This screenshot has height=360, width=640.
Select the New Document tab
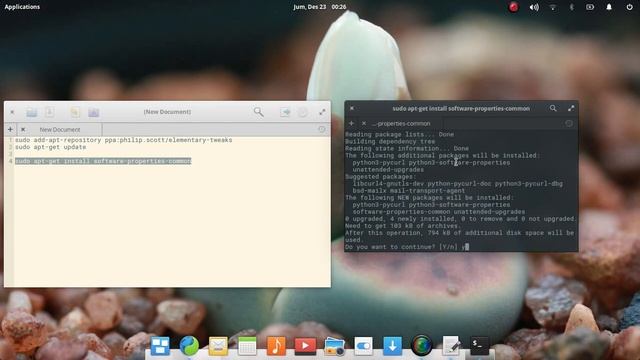(60, 129)
